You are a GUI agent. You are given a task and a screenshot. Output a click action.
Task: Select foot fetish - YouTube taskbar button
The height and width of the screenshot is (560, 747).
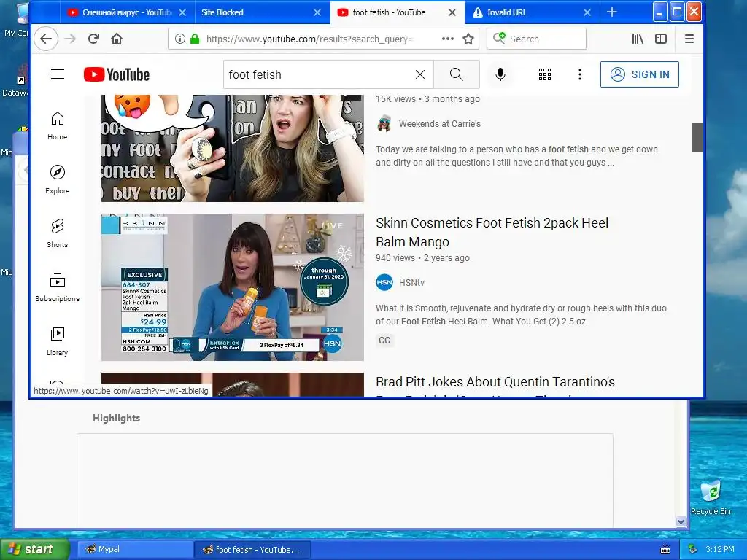tap(252, 550)
